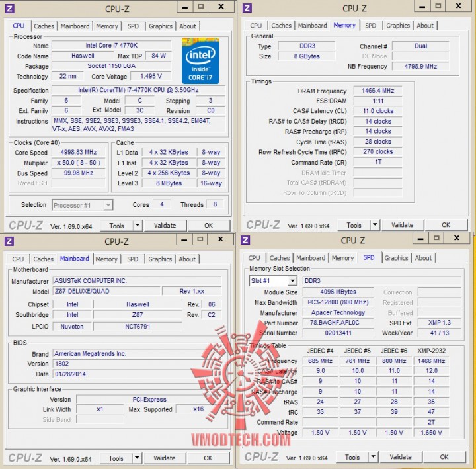The image size is (476, 469).
Task: Click the Part Number 78.BAGHF.AFL0C value
Action: coord(338,323)
